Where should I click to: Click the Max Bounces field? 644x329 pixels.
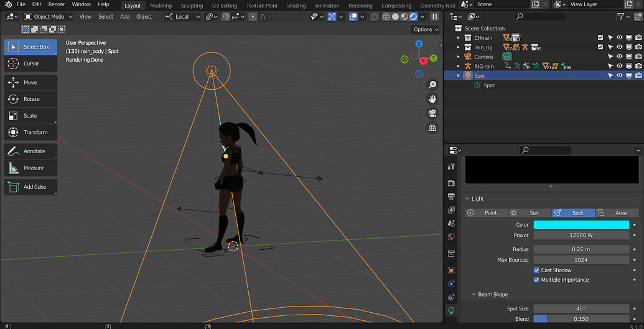click(x=581, y=260)
